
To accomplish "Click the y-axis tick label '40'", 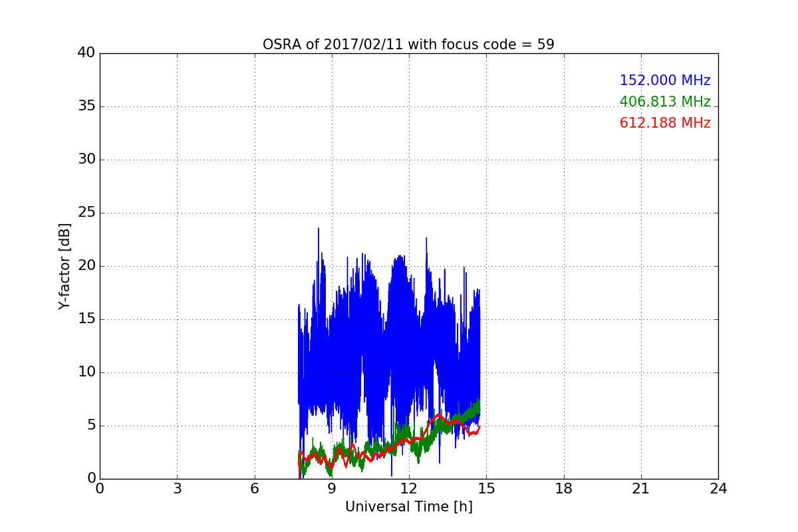I will [x=86, y=53].
